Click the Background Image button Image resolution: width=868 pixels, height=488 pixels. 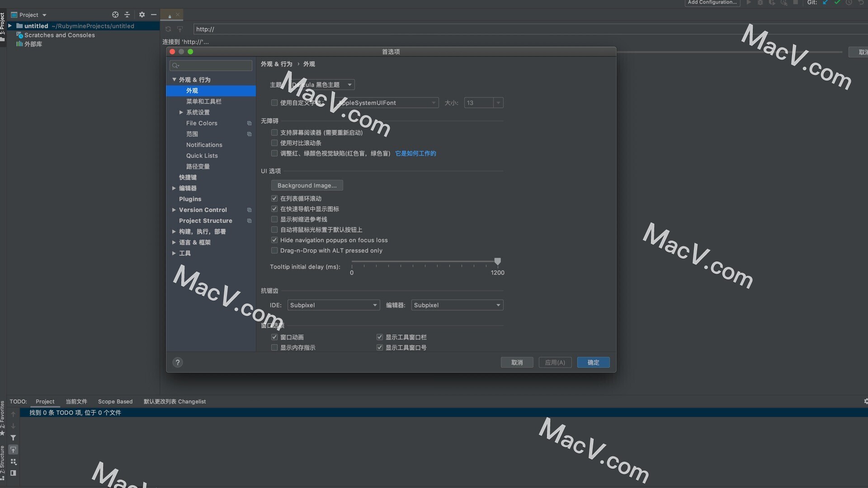pyautogui.click(x=307, y=185)
